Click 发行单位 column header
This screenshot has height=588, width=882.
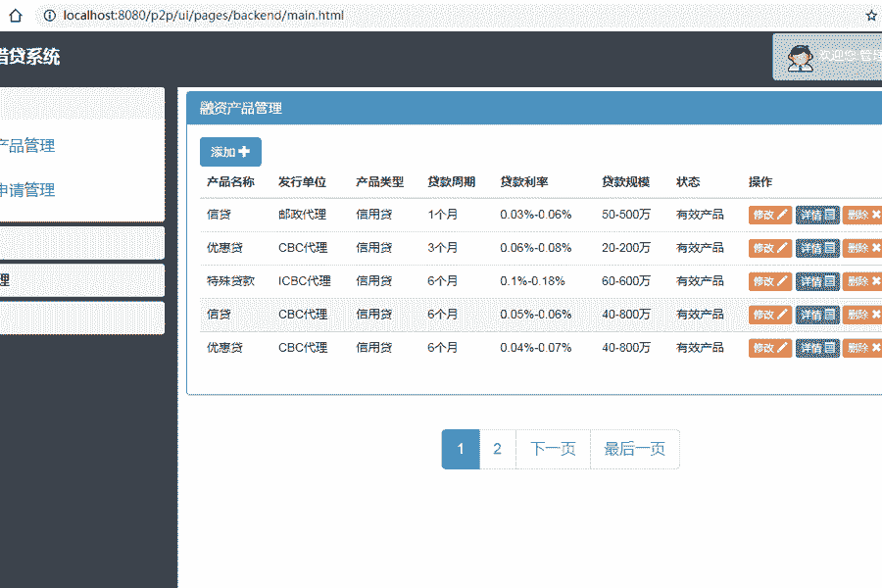(302, 181)
